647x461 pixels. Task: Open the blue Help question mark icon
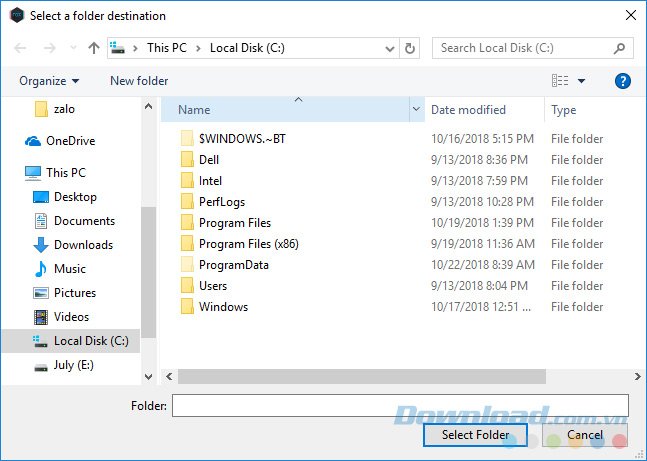click(623, 81)
